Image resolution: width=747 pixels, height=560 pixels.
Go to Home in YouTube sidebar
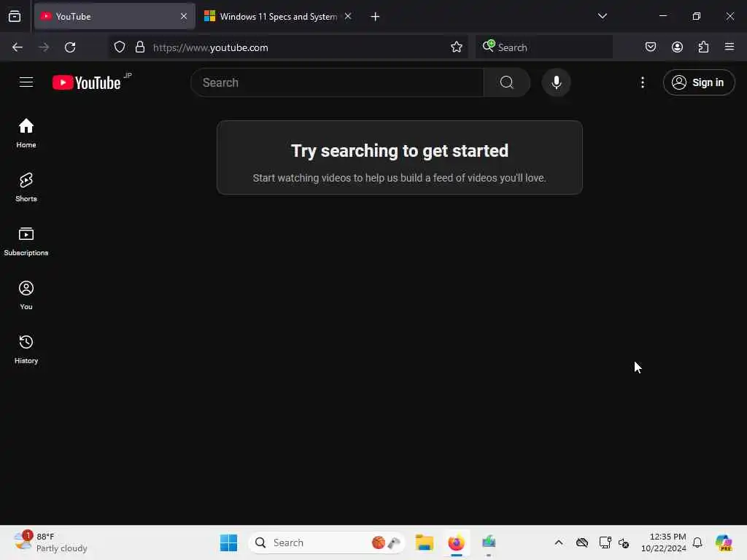tap(26, 133)
